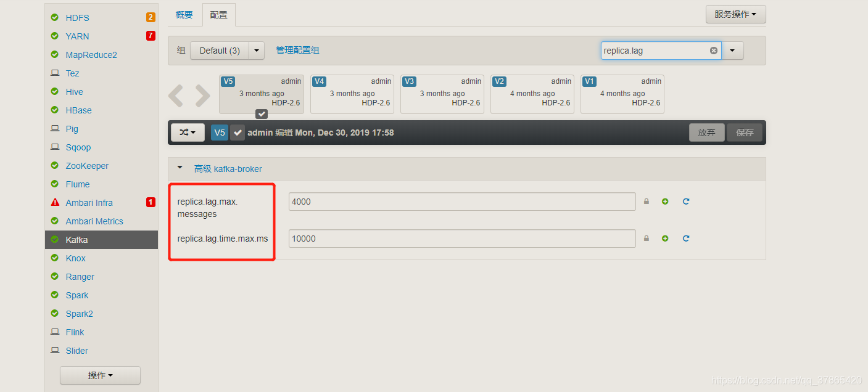Click the replica.lag.time.max.ms value field 10000

click(x=462, y=239)
